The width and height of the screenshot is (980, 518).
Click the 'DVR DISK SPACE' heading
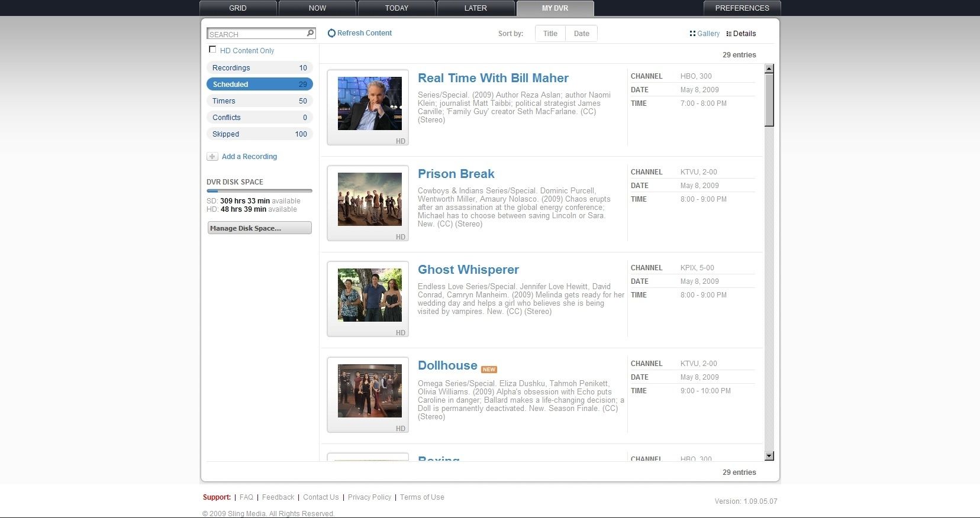(x=235, y=182)
